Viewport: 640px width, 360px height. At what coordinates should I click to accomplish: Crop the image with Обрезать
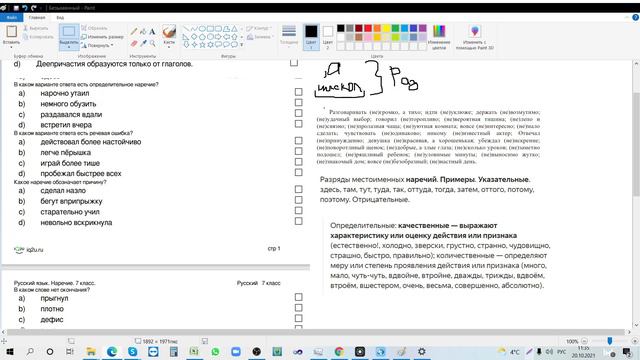94,28
